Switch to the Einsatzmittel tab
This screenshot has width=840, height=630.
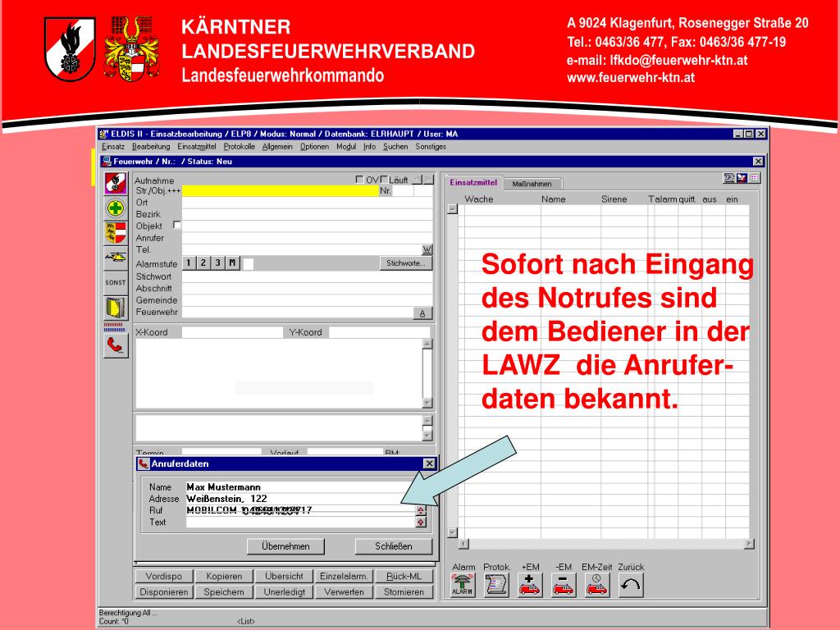coord(473,183)
